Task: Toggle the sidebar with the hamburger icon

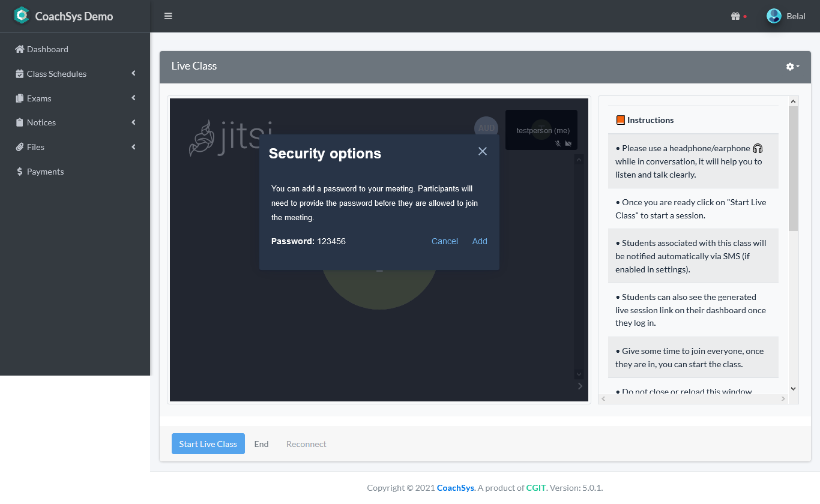Action: 168,16
